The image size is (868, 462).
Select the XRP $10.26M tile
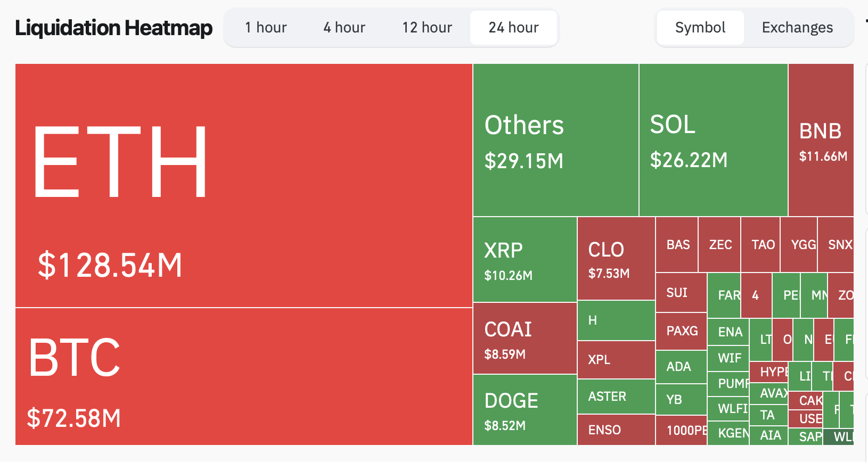[x=525, y=260]
